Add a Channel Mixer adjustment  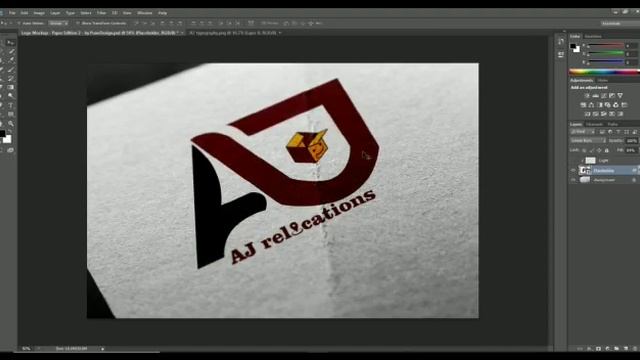(x=616, y=105)
